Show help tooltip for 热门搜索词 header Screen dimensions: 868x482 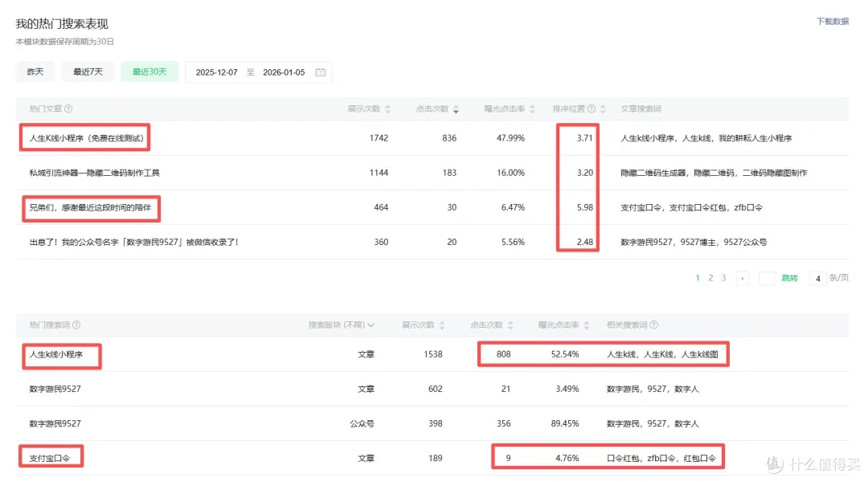[76, 325]
